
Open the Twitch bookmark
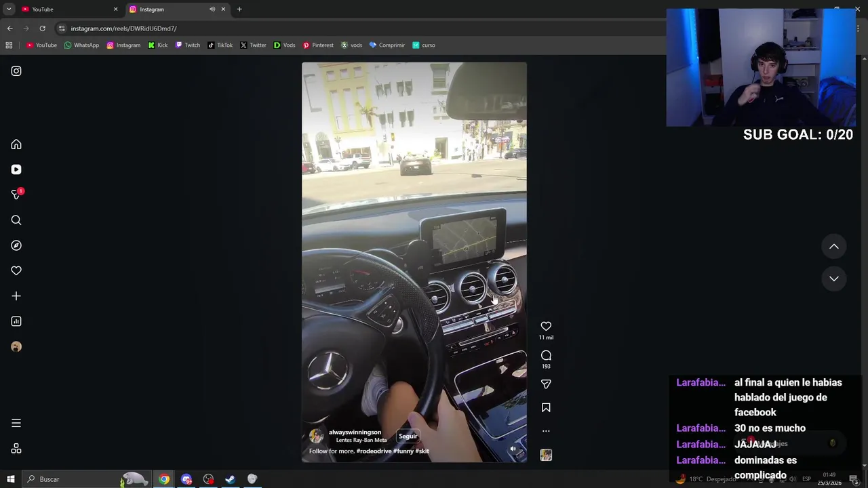click(187, 45)
